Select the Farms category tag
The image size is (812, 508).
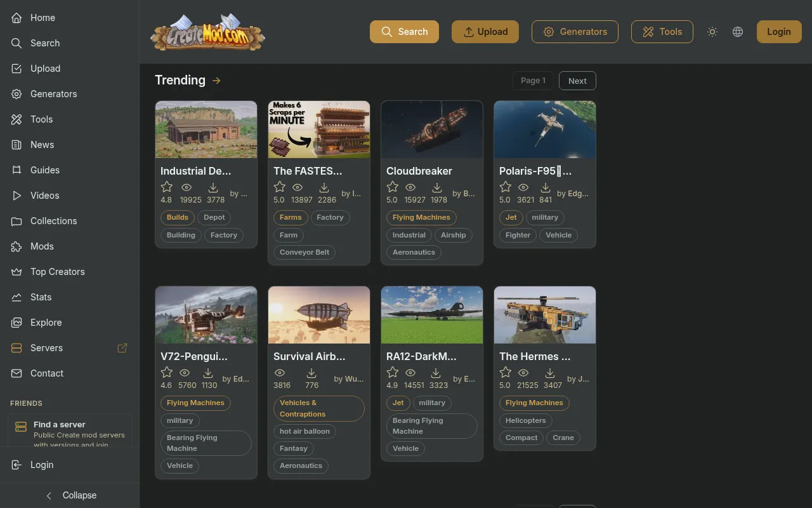(291, 217)
